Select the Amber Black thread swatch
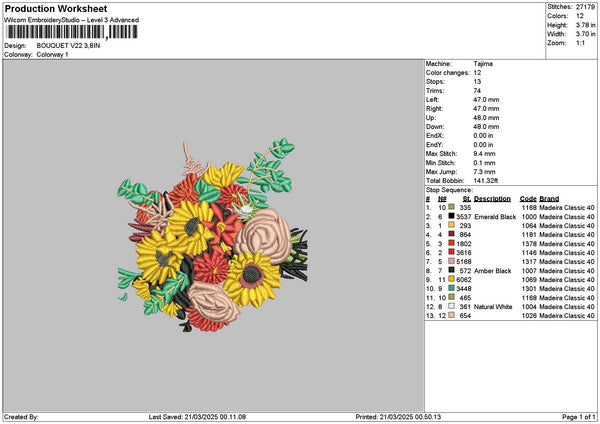The height and width of the screenshot is (424, 600). (x=452, y=270)
